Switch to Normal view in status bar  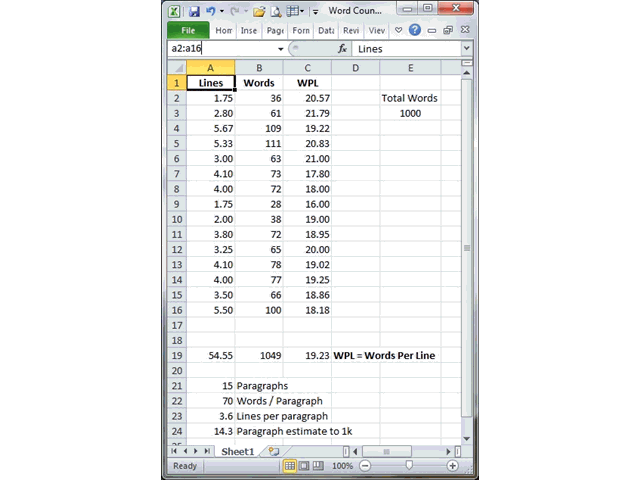point(290,466)
